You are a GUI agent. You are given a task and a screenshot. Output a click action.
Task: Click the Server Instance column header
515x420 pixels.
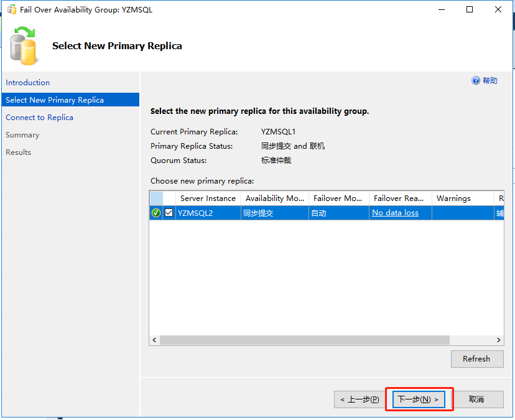[x=208, y=198]
